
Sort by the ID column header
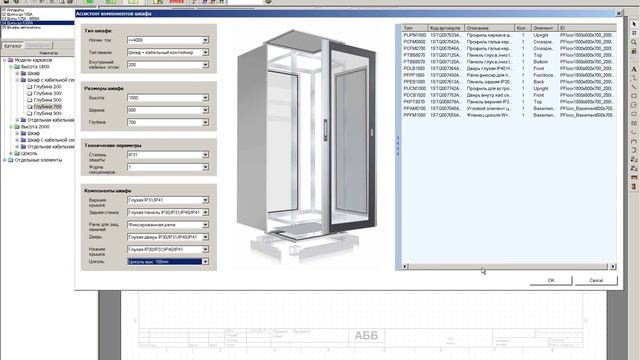(587, 28)
